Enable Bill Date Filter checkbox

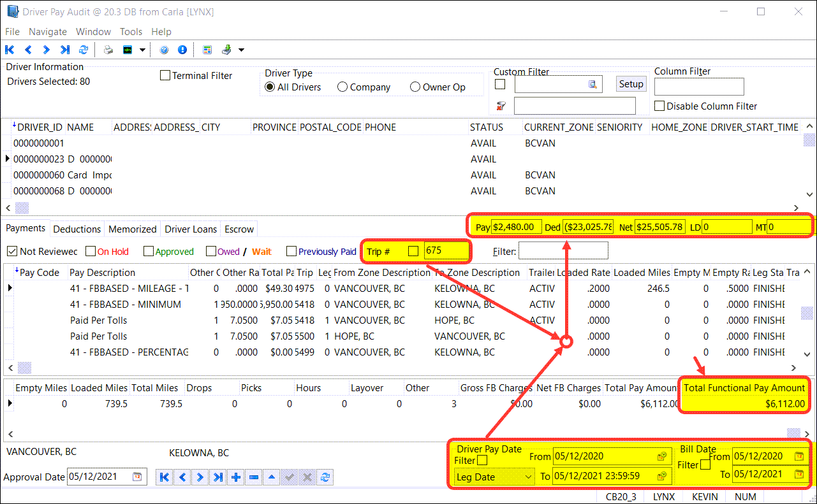click(x=705, y=465)
